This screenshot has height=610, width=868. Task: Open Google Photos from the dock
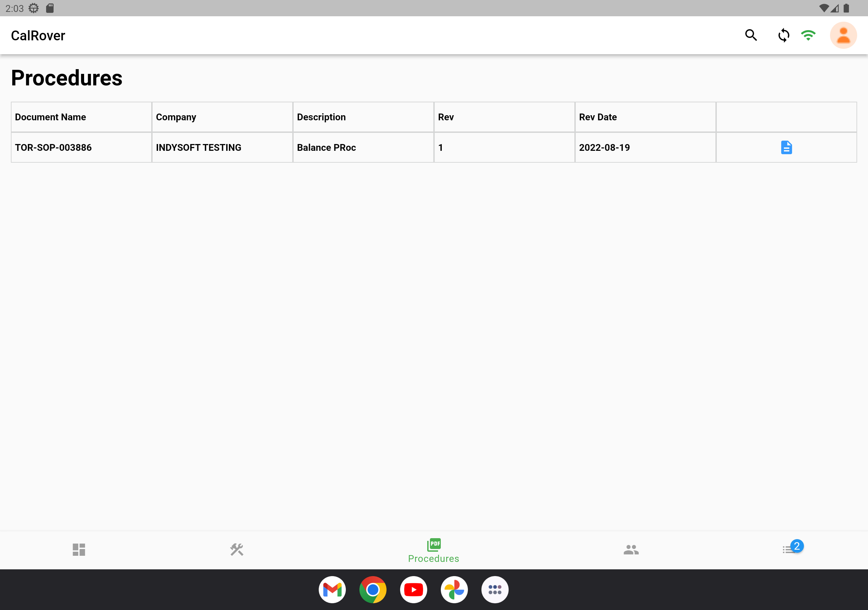[x=454, y=590]
